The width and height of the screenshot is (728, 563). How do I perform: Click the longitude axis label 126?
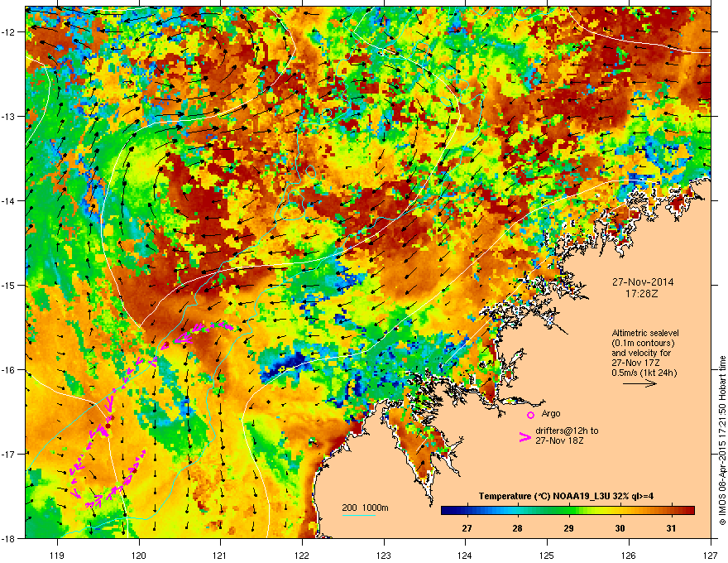[x=629, y=555]
